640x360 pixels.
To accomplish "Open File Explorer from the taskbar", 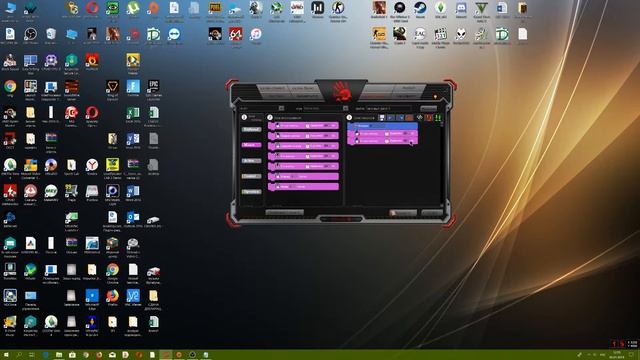I will click(59, 355).
